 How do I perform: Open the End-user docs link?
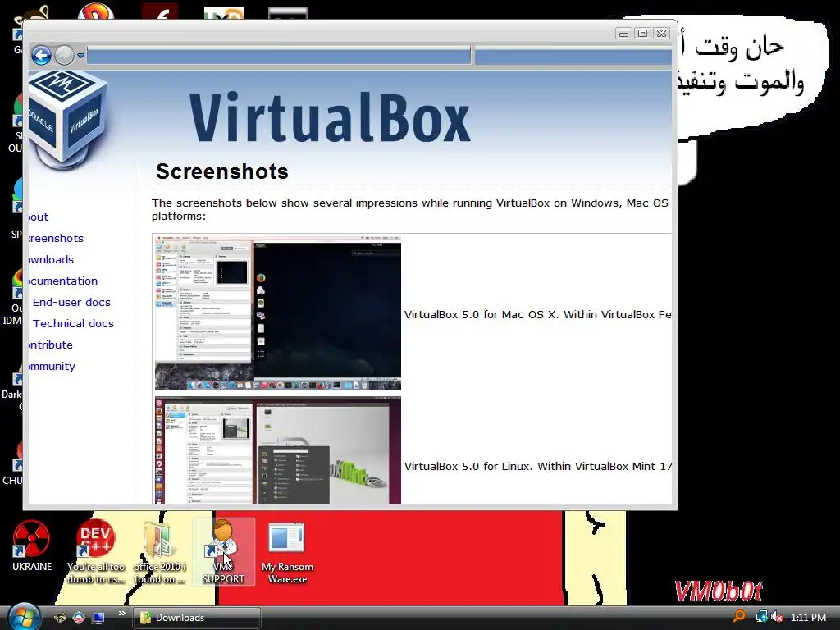71,302
